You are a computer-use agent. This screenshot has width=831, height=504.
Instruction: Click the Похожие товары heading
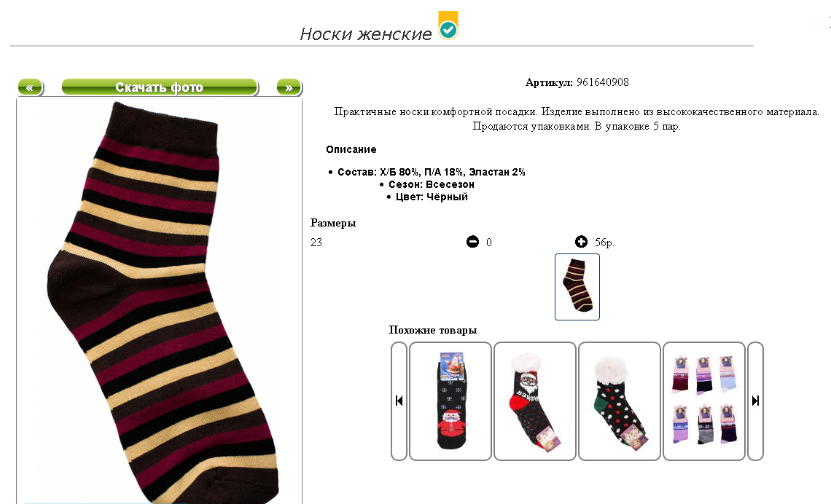tap(433, 330)
